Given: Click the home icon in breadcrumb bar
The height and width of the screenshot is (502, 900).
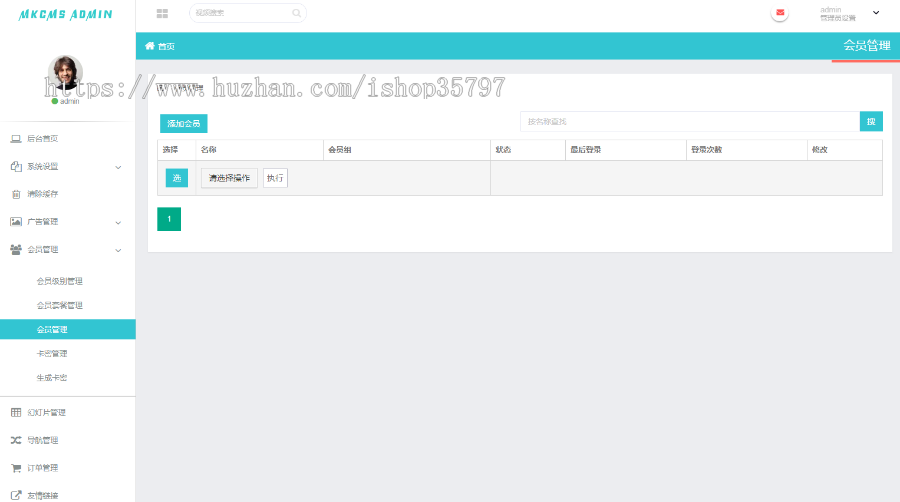Looking at the screenshot, I should pos(150,46).
